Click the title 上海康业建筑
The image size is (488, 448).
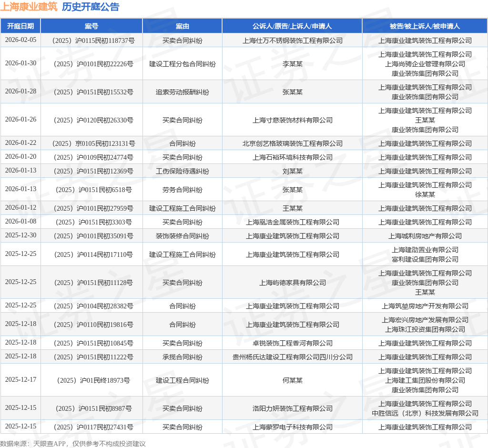click(29, 7)
